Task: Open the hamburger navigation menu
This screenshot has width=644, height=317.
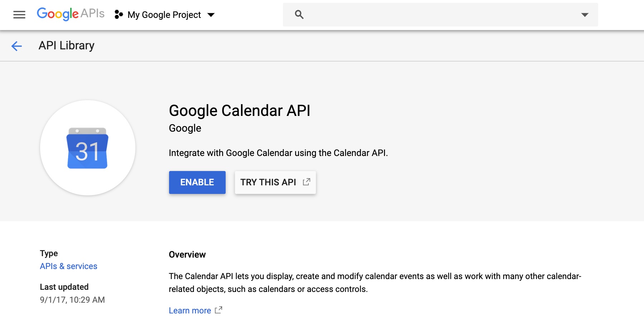Action: tap(19, 15)
